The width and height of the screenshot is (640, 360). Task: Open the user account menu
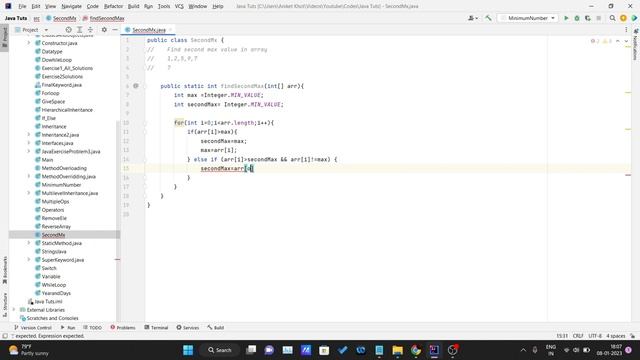click(473, 18)
